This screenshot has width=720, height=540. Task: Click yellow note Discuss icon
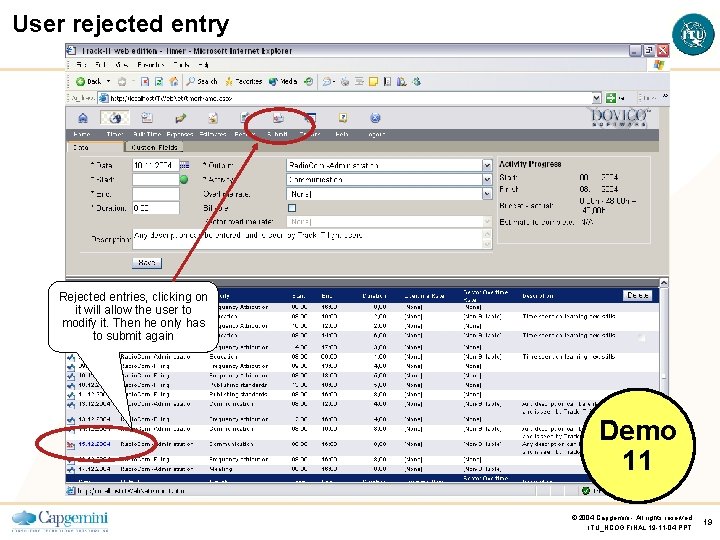coord(373,82)
